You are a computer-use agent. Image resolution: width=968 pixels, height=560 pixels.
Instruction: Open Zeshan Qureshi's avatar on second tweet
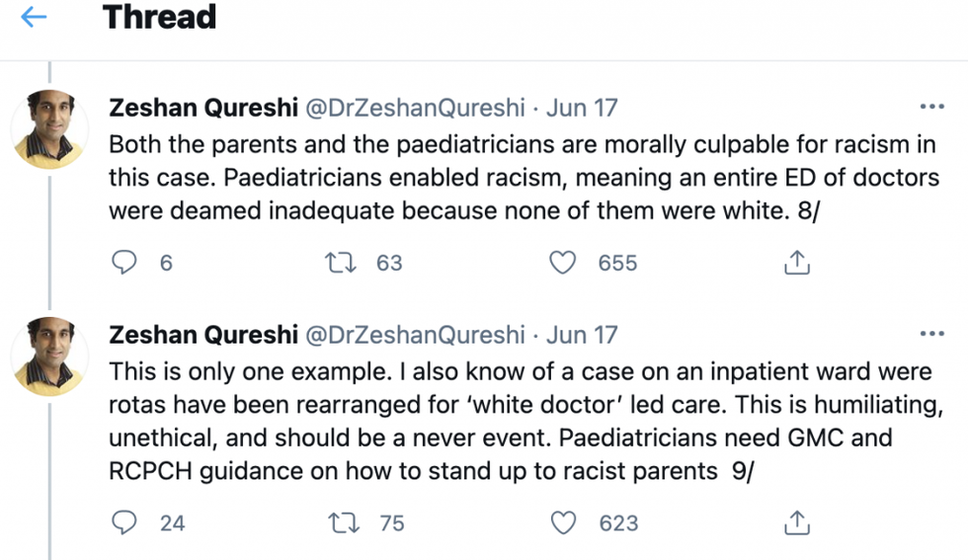point(49,357)
